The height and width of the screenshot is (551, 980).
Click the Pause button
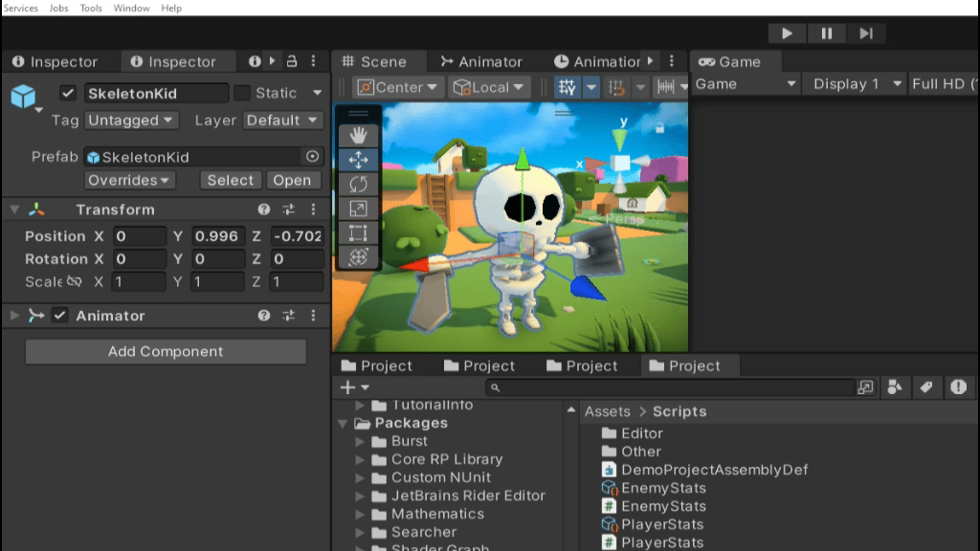(826, 33)
